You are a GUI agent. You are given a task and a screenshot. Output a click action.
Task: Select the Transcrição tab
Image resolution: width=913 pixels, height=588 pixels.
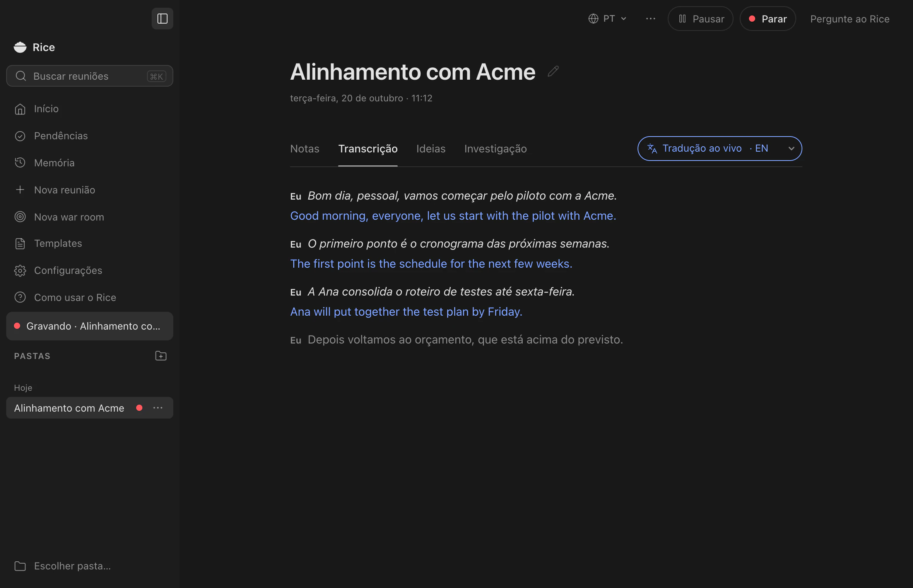[368, 149]
